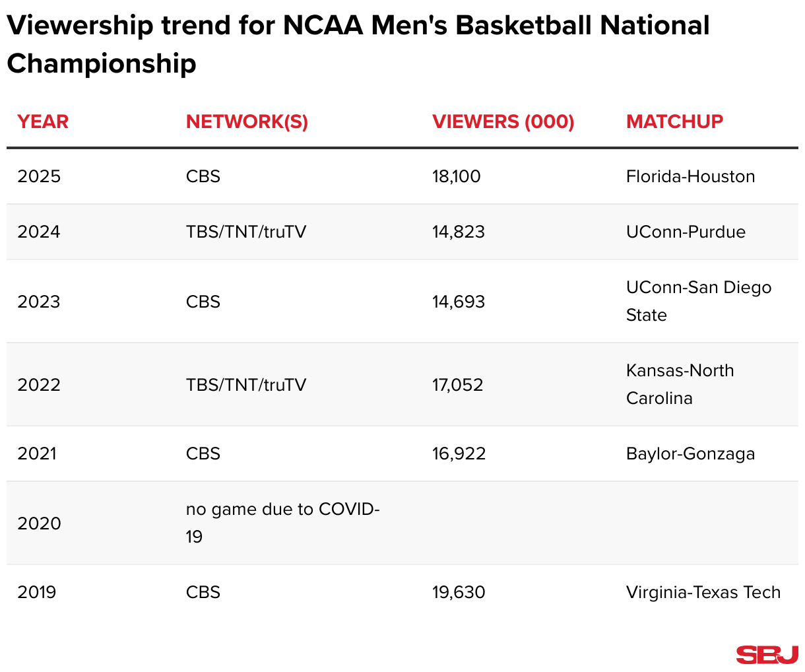Click the UConn-San Diego State matchup

698,301
